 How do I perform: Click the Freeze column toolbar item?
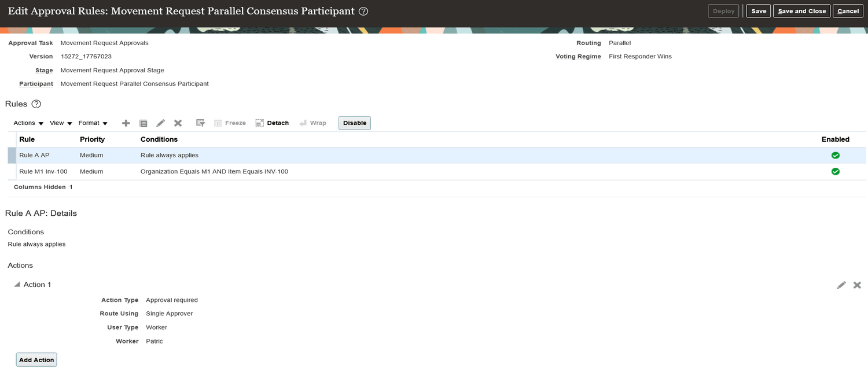230,123
